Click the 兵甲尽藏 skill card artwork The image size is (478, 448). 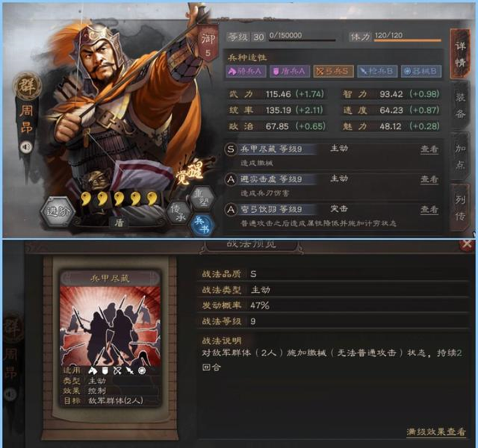click(x=110, y=326)
